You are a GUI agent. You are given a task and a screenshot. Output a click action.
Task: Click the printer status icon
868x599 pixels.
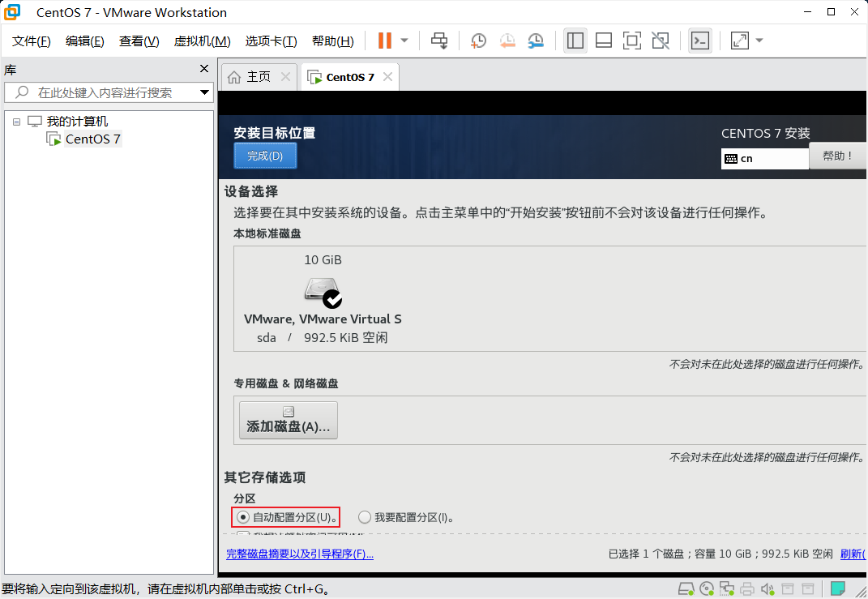click(747, 588)
